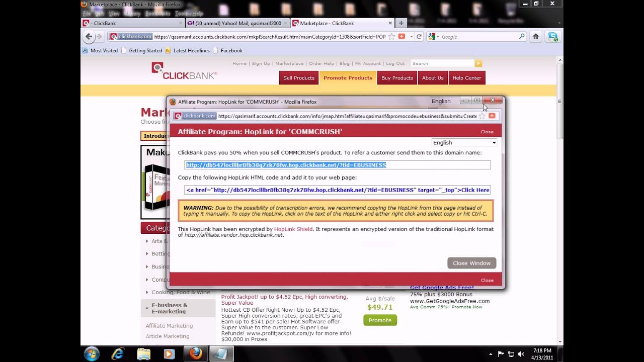Open the Facebook bookmark
Screen dimensions: 644x362
(227, 50)
